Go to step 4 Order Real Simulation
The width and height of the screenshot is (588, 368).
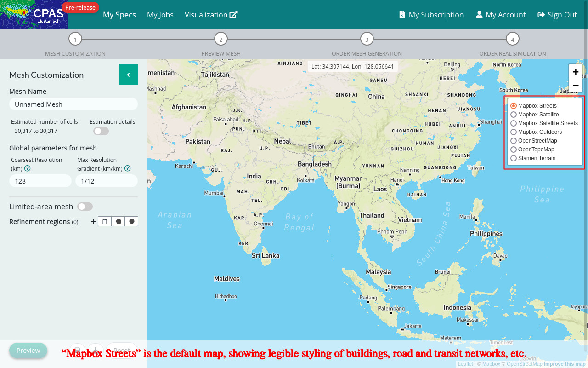coord(513,39)
